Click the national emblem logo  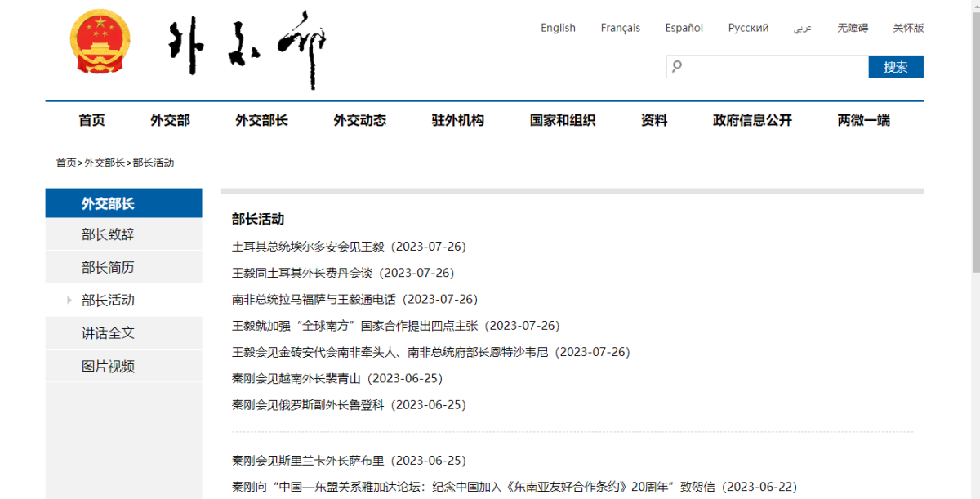[x=100, y=42]
